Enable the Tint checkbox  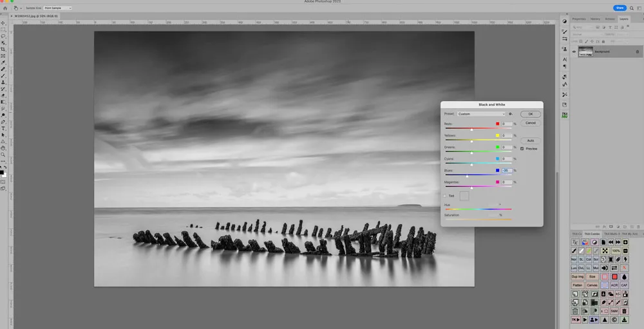(445, 196)
